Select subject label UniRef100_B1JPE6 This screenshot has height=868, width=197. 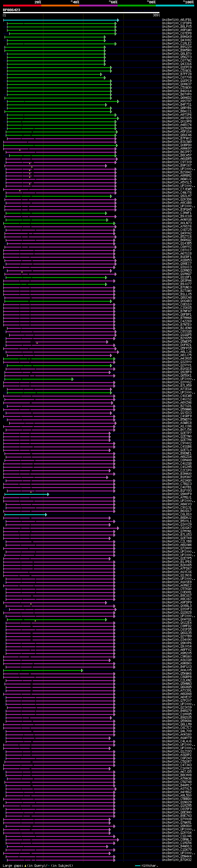point(176,562)
